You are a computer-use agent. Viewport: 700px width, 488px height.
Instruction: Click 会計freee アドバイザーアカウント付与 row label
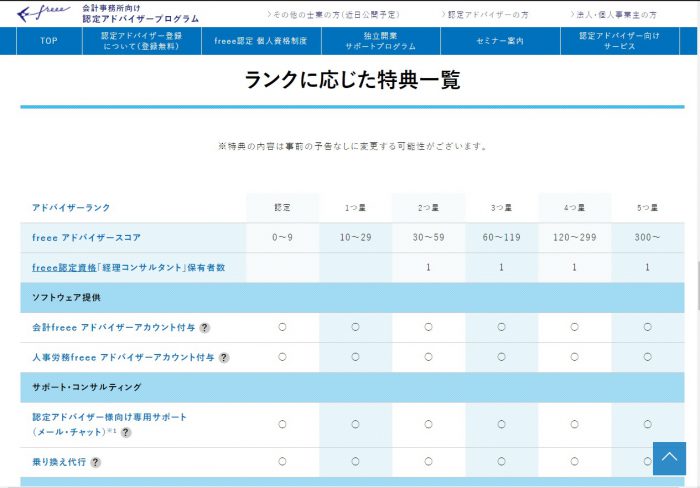point(113,327)
